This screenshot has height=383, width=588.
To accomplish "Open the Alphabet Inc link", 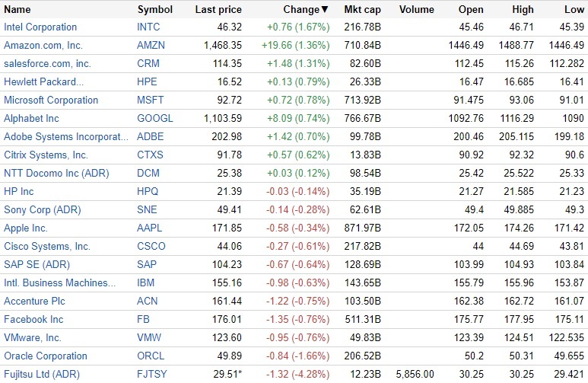I will [31, 118].
